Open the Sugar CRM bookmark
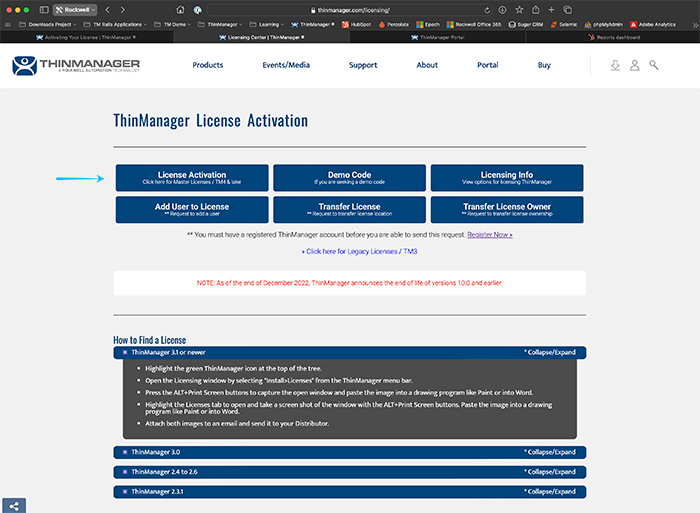Screen dimensions: 700x513 point(526,25)
